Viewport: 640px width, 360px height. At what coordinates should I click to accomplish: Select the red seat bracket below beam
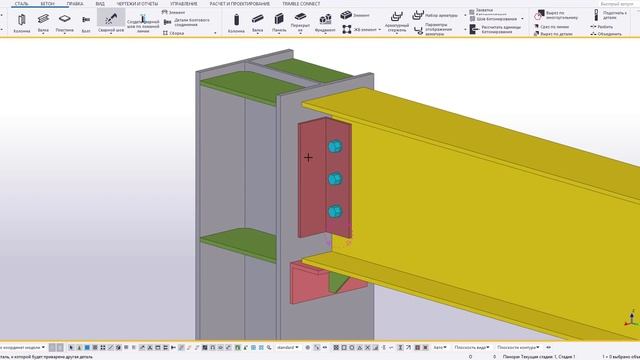tap(308, 286)
